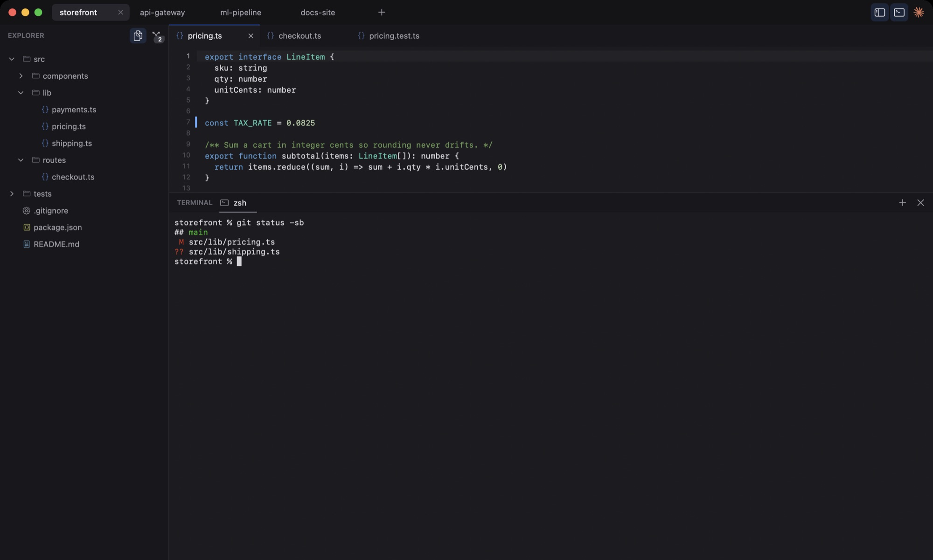Close the storefront project tab
The height and width of the screenshot is (560, 933).
click(x=120, y=13)
